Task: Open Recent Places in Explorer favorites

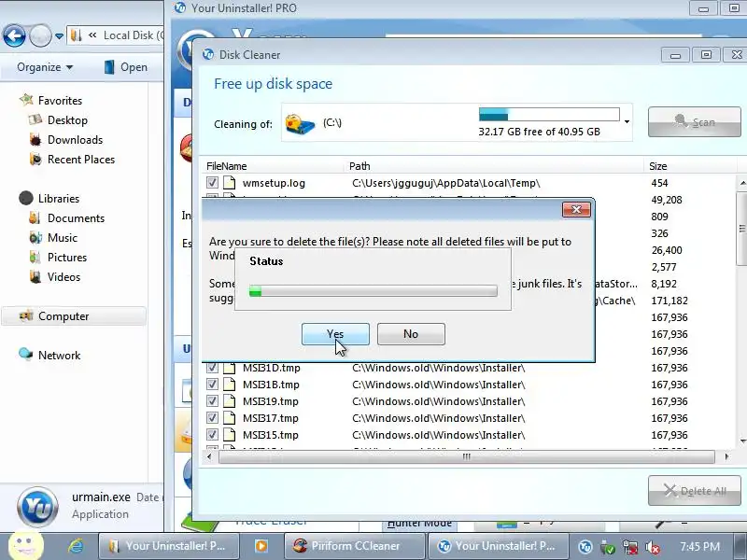Action: pyautogui.click(x=81, y=159)
